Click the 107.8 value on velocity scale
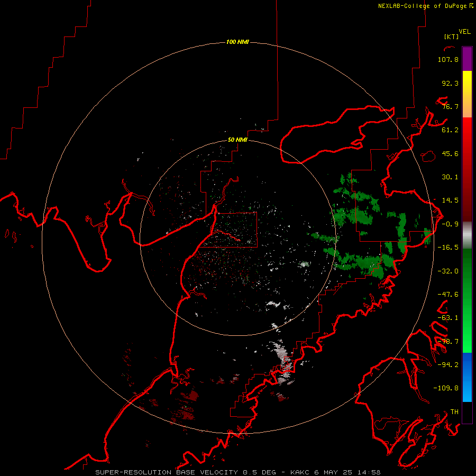476x476 pixels. point(448,59)
